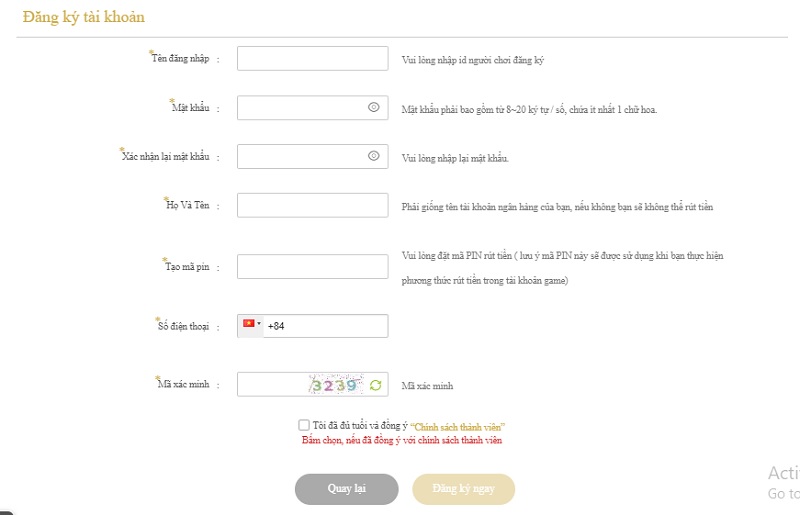Click the Mã xác minh input box

point(270,385)
